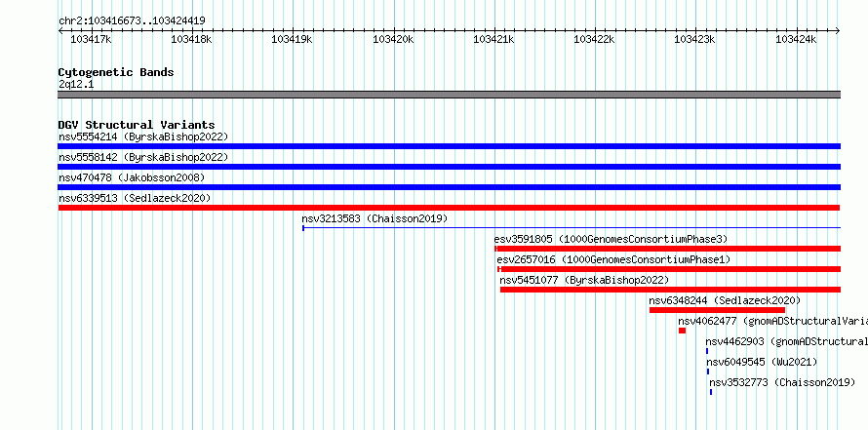
Task: Click the 103418k ruler label
Action: click(191, 40)
